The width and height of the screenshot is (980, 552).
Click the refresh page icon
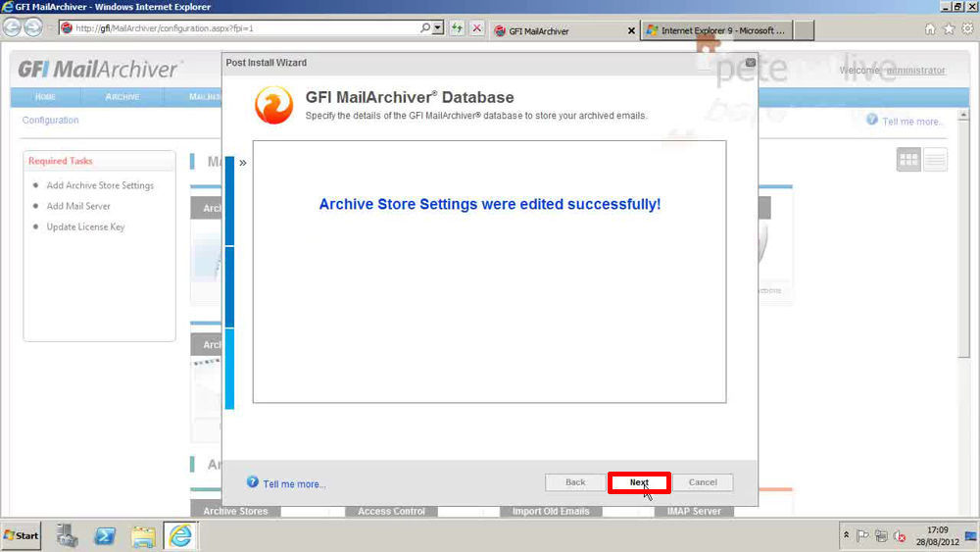coord(457,28)
